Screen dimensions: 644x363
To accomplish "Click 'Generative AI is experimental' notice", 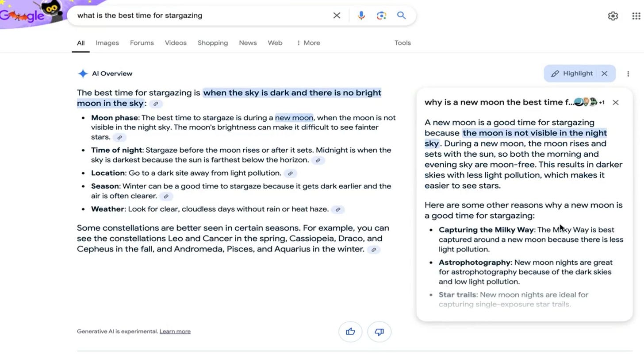I will coord(117,332).
